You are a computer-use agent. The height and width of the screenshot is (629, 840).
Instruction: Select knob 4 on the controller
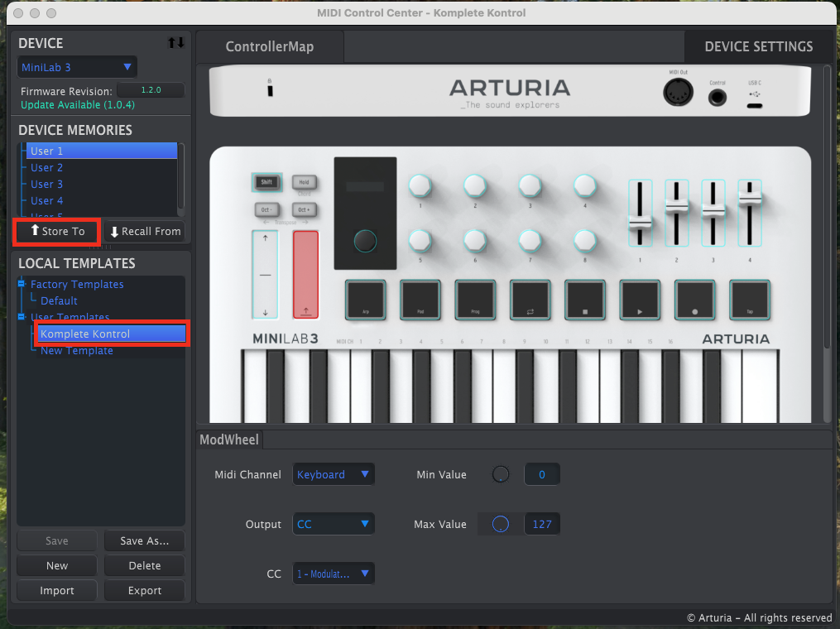coord(585,185)
